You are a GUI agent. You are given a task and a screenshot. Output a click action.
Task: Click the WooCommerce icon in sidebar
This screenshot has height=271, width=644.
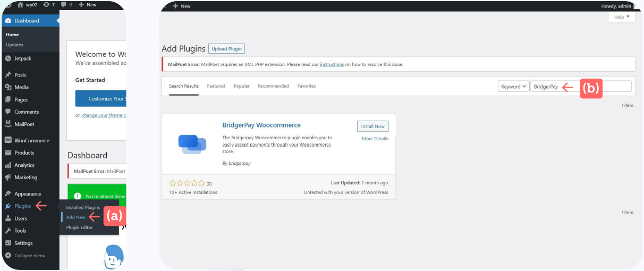8,140
